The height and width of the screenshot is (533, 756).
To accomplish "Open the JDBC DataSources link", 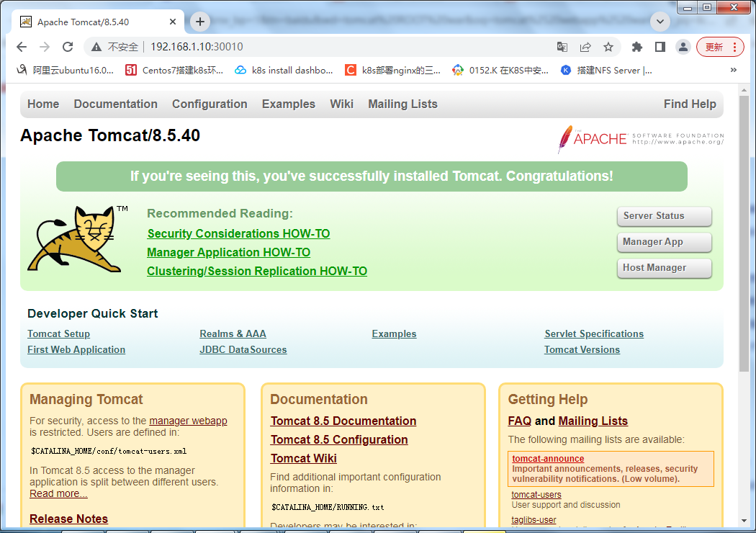I will (x=243, y=350).
